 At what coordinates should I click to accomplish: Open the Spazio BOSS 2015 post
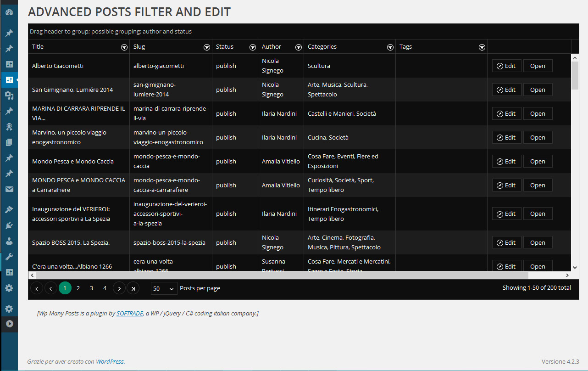pos(538,242)
